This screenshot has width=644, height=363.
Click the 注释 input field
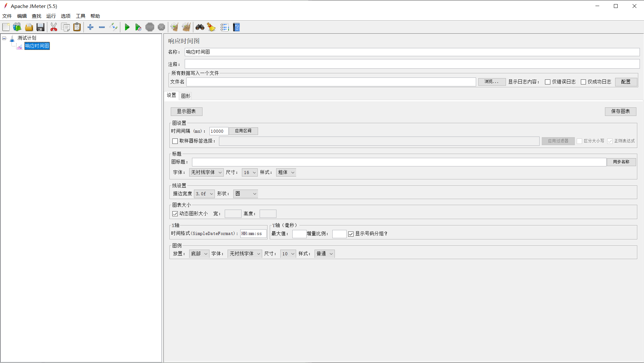point(412,64)
